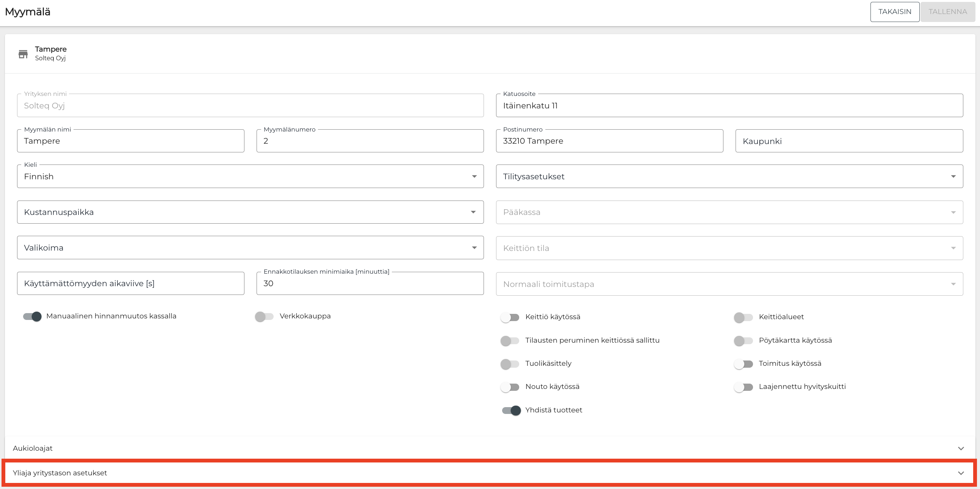Click the Kieli dropdown arrow icon
Screen dimensions: 980x489
tap(474, 176)
